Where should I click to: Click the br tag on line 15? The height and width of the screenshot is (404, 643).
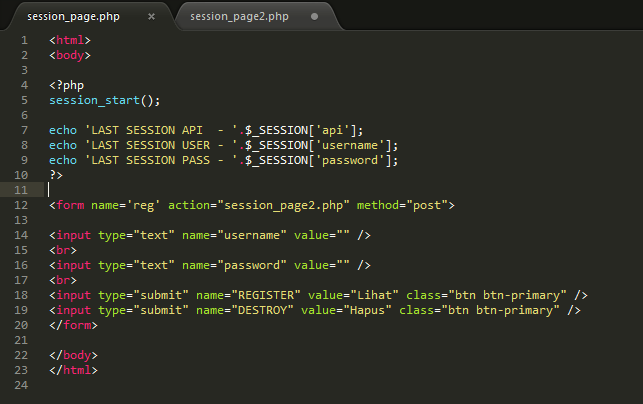[63, 250]
